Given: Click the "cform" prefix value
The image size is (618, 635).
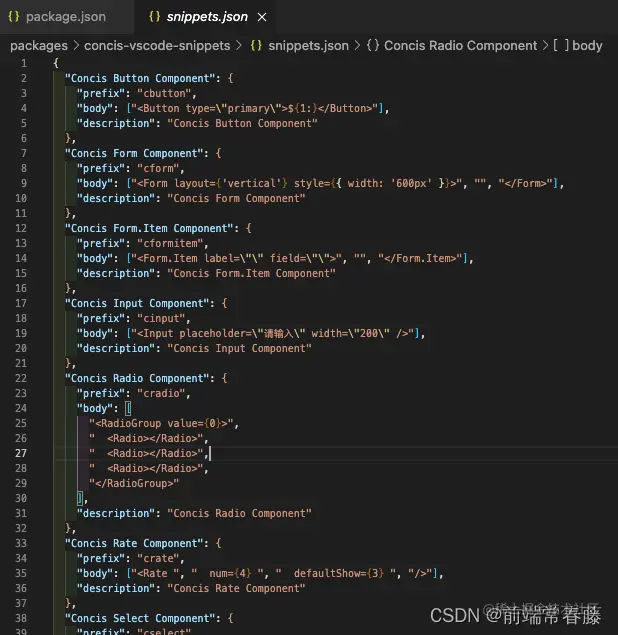Looking at the screenshot, I should [158, 168].
